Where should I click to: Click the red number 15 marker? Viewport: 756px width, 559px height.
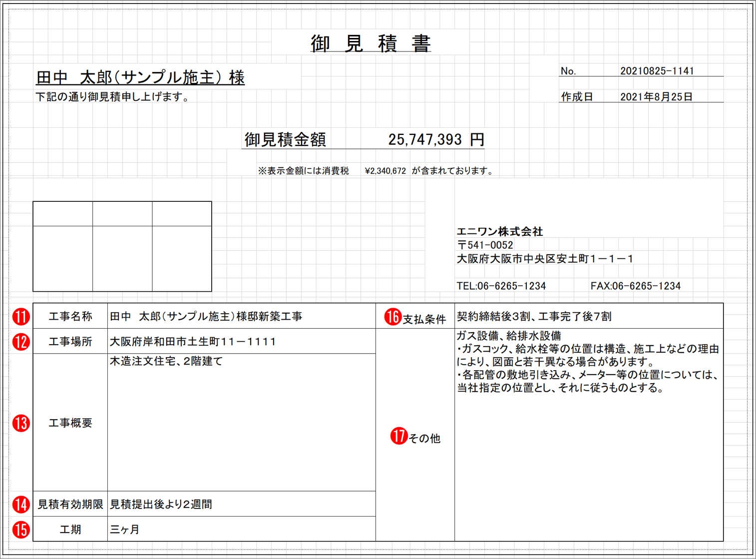(21, 530)
